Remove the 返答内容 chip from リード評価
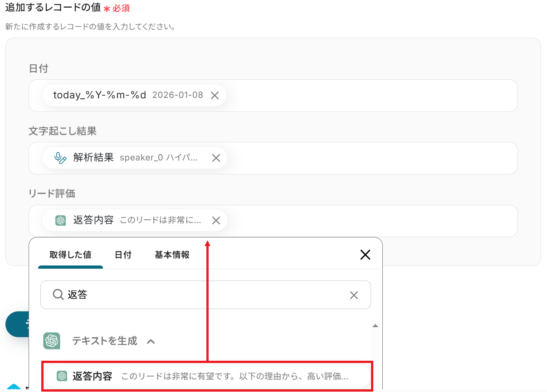The height and width of the screenshot is (392, 547). (216, 220)
